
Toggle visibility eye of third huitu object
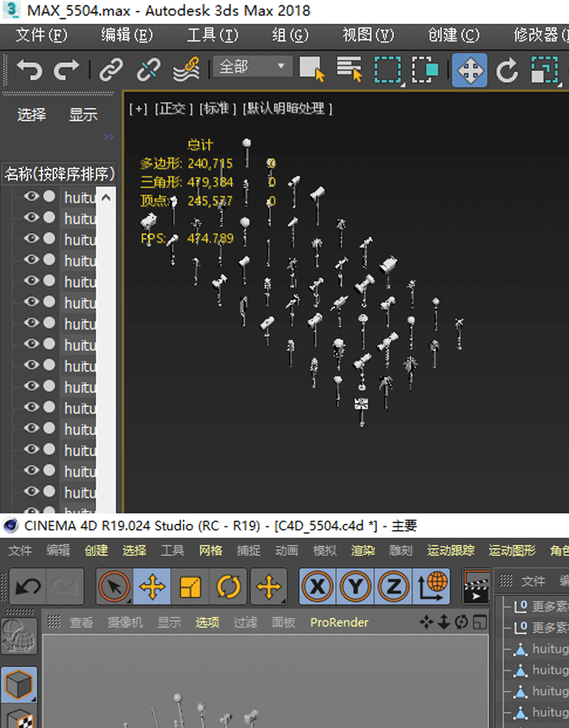pyautogui.click(x=32, y=238)
